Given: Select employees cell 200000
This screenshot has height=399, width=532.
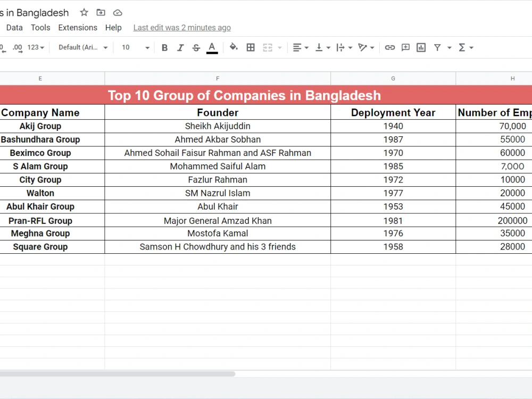Looking at the screenshot, I should tap(494, 221).
